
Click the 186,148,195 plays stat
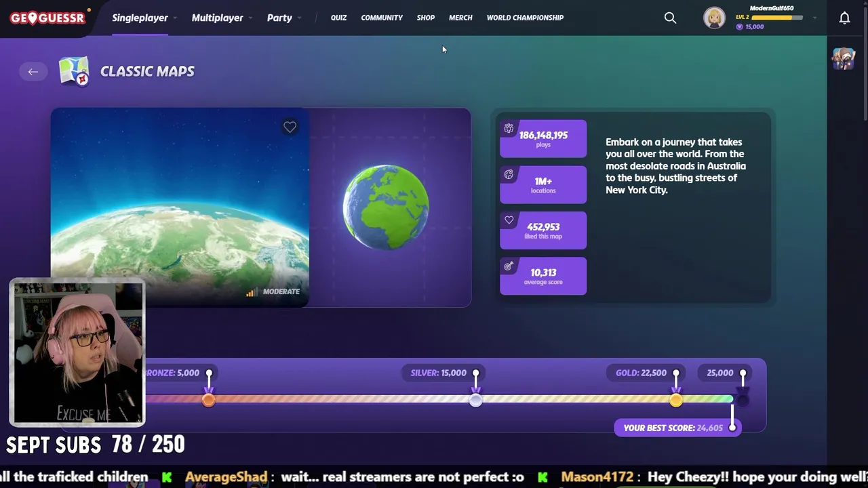tap(543, 138)
